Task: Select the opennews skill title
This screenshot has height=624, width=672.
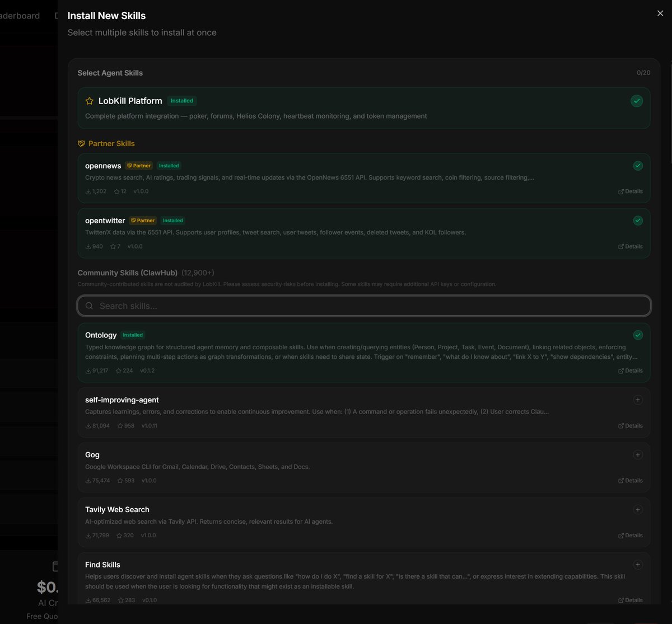Action: 103,166
